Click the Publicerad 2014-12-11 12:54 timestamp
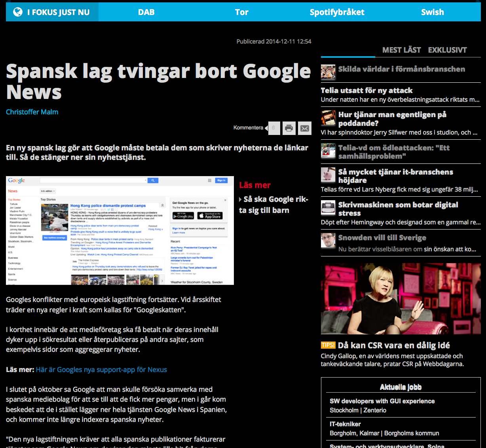The width and height of the screenshot is (486, 448). (x=274, y=41)
